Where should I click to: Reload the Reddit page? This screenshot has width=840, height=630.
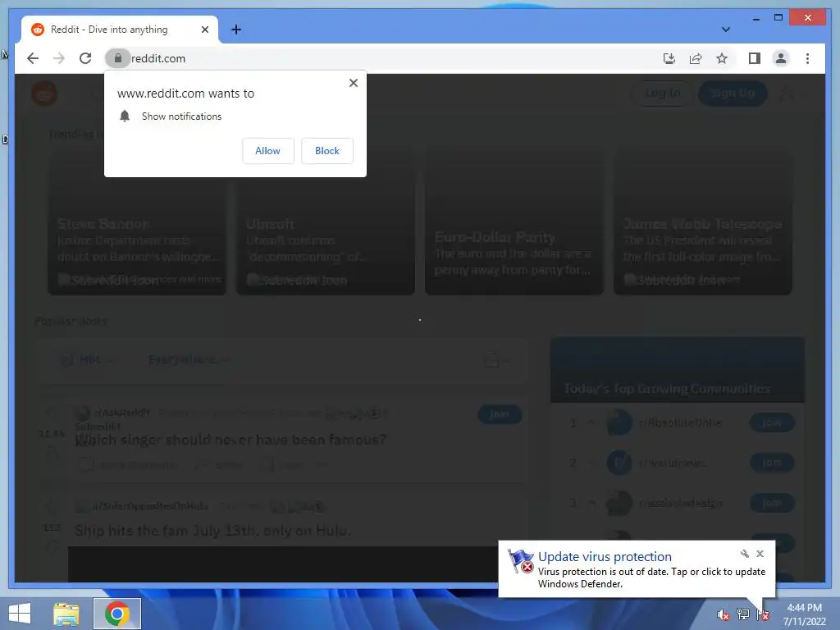pyautogui.click(x=85, y=58)
